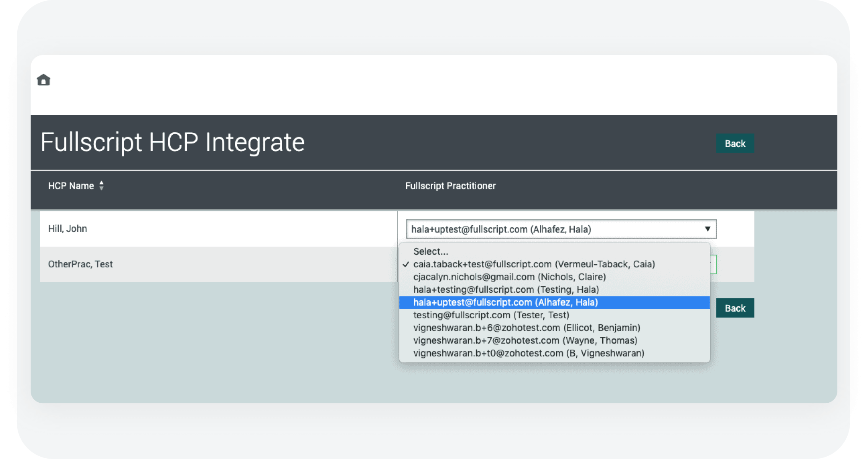
Task: Click the Fullscript Practitioner column header
Action: pyautogui.click(x=450, y=186)
